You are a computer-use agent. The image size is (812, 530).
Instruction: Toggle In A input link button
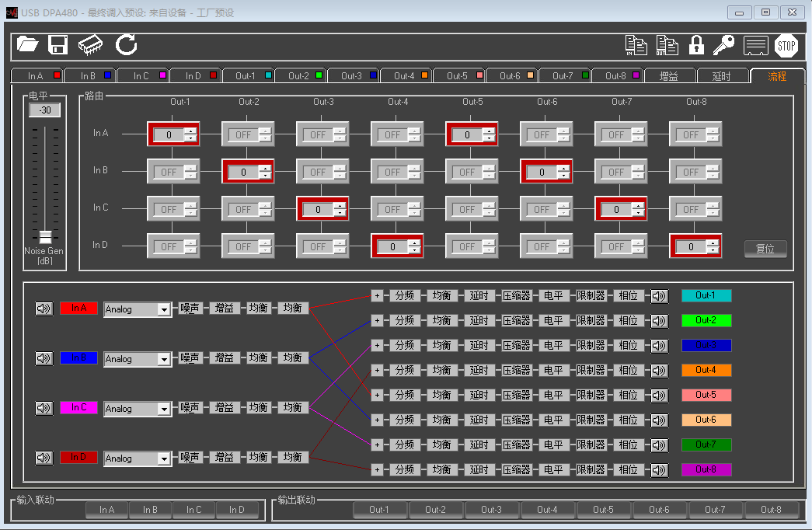[106, 510]
